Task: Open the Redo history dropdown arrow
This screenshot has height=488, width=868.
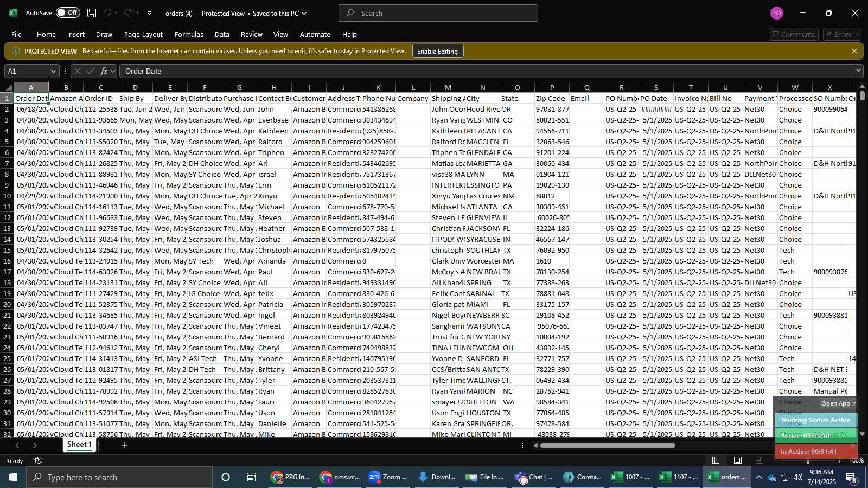Action: 138,13
